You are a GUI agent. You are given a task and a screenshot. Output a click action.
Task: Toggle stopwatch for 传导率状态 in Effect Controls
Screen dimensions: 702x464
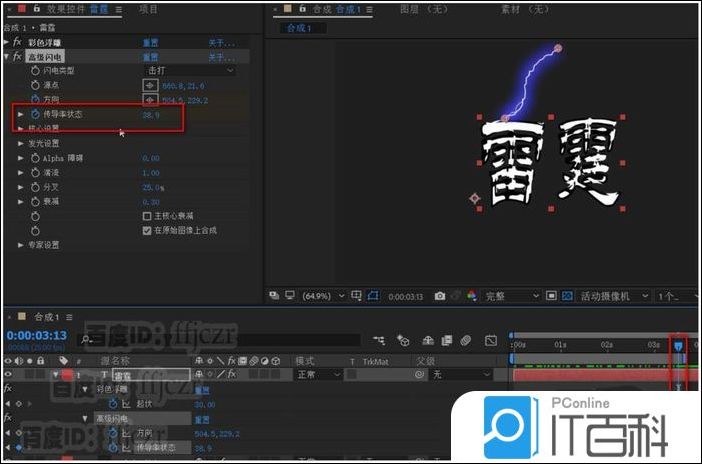(x=35, y=114)
